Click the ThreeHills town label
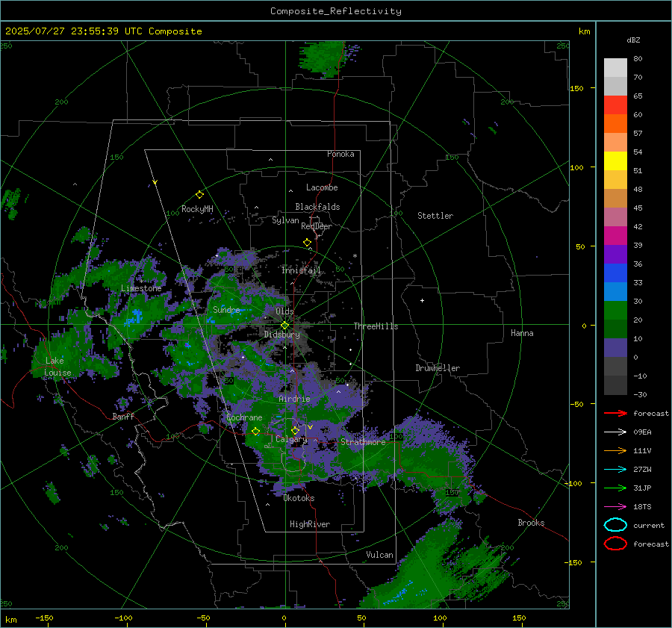Screen dimensions: 672x628 (x=376, y=326)
